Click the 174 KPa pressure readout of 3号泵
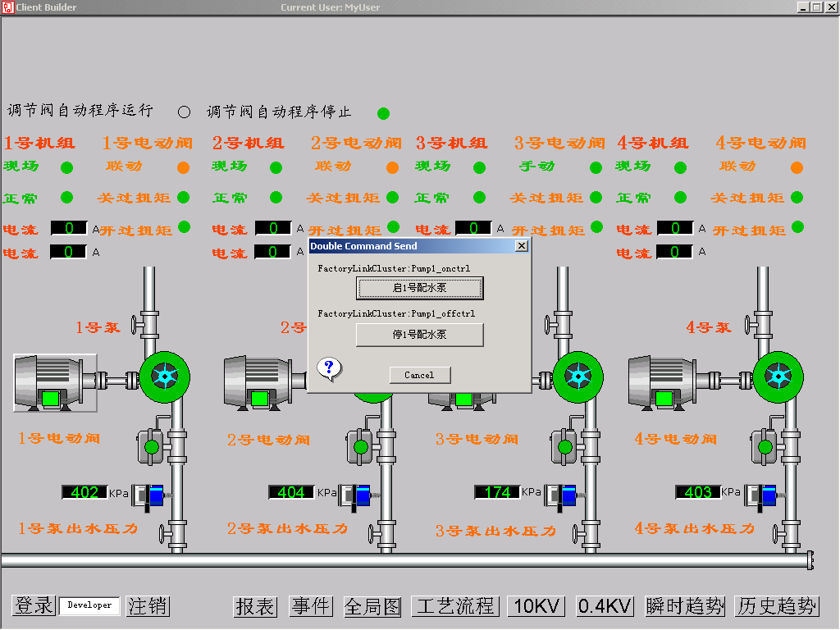840x630 pixels. click(499, 492)
